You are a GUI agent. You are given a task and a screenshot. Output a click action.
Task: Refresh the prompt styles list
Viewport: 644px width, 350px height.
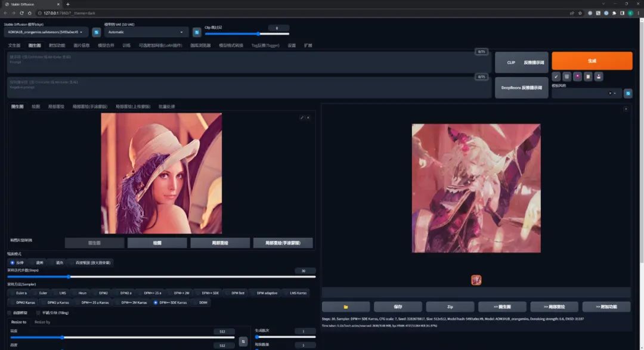point(628,94)
